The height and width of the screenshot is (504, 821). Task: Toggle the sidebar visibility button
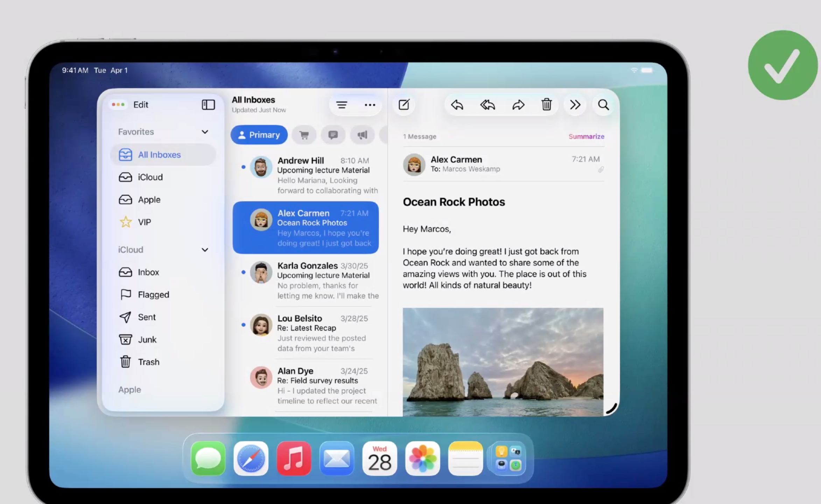tap(208, 105)
